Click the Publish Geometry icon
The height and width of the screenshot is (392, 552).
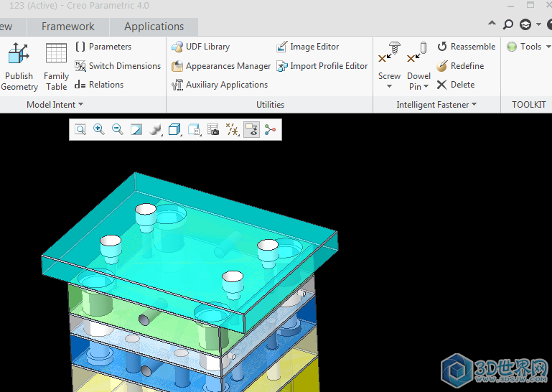coord(19,66)
